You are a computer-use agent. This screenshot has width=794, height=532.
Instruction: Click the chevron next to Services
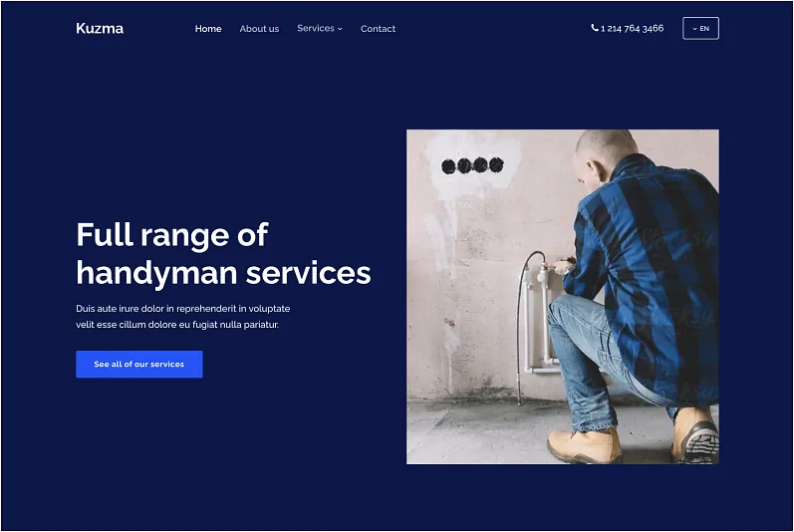click(340, 29)
